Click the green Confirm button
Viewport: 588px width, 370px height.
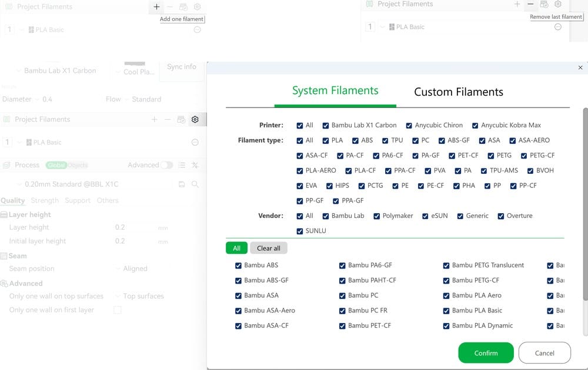[x=486, y=353]
